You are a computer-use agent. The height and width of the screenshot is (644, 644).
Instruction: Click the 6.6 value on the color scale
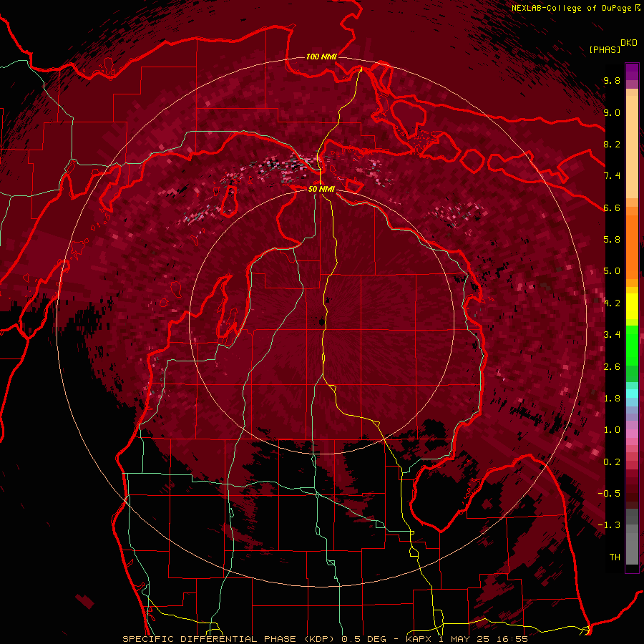click(612, 208)
